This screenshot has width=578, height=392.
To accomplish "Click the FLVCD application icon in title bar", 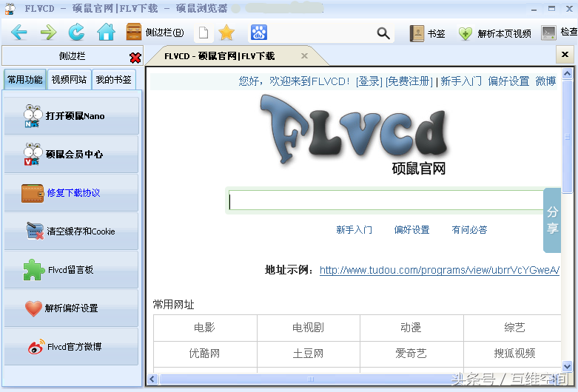I will coord(10,9).
